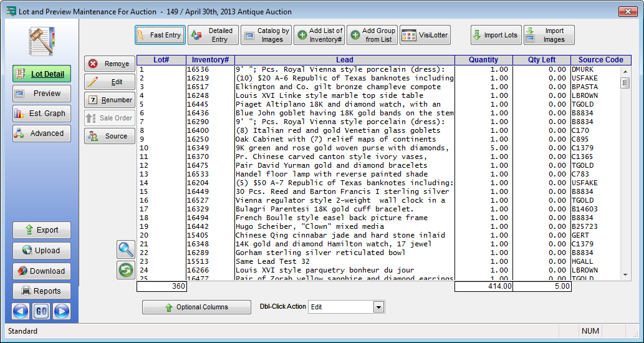Open the VisiLotter tool
This screenshot has height=343, width=644.
pyautogui.click(x=425, y=35)
